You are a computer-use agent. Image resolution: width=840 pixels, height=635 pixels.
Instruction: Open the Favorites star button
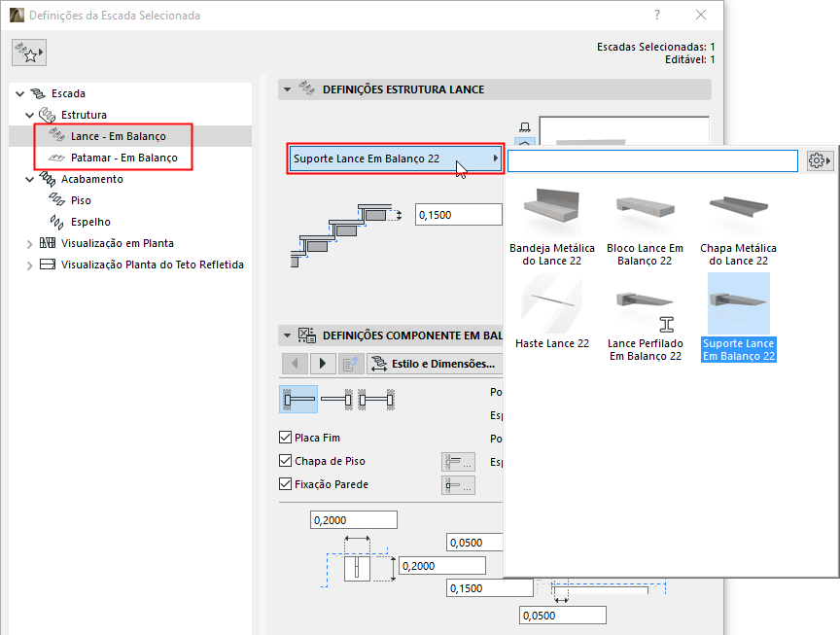pyautogui.click(x=29, y=53)
